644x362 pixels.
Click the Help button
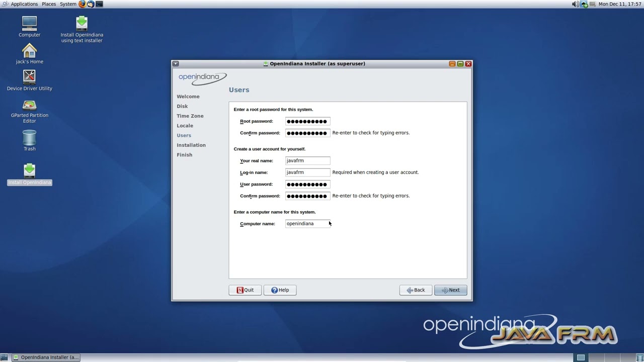click(280, 290)
